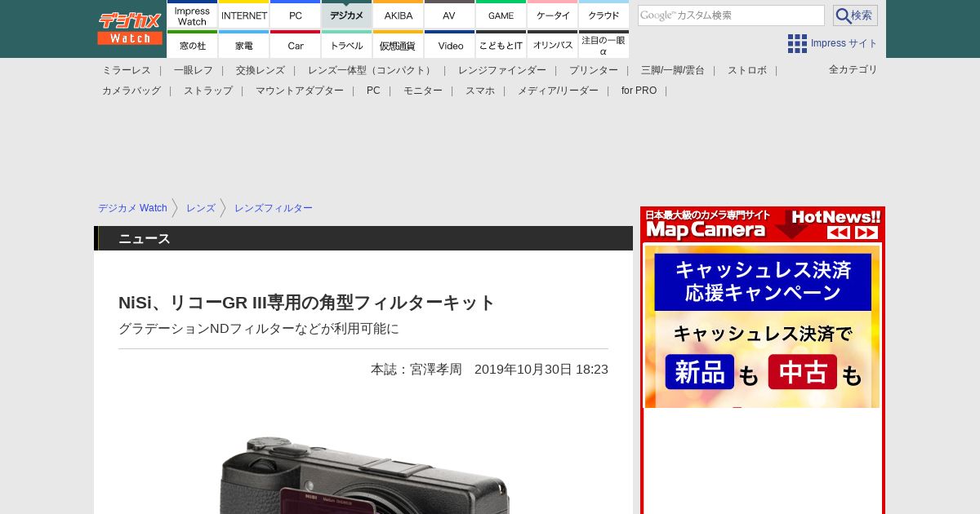This screenshot has height=514, width=980.
Task: Click the HotNews forward double-arrow button
Action: point(866,233)
